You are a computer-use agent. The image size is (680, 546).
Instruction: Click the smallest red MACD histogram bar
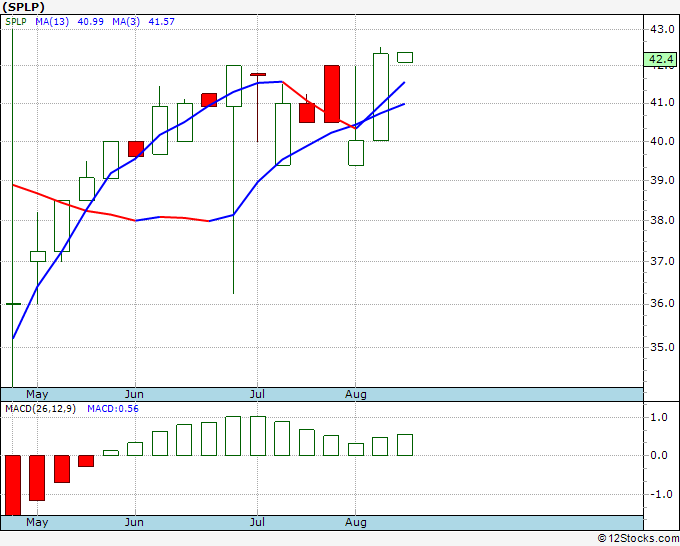tap(86, 461)
